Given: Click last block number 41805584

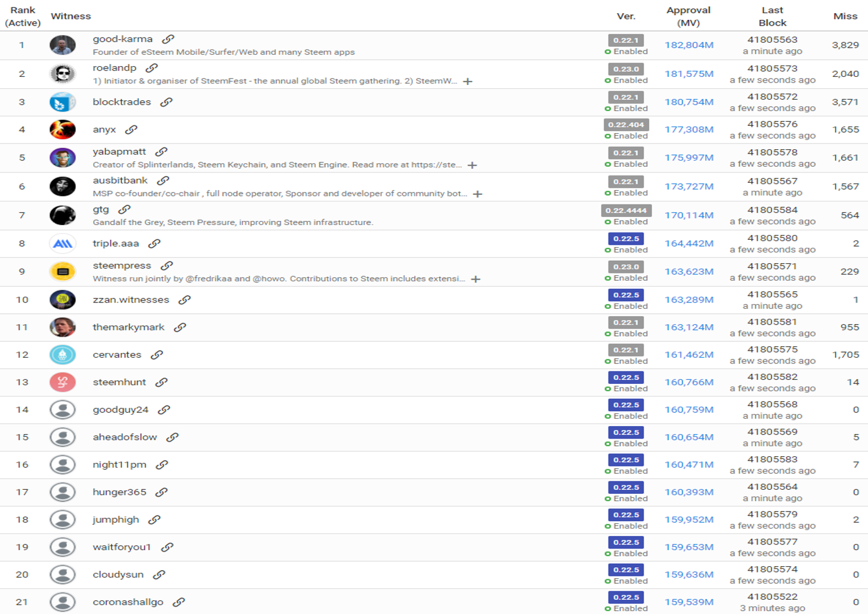Looking at the screenshot, I should pyautogui.click(x=772, y=210).
